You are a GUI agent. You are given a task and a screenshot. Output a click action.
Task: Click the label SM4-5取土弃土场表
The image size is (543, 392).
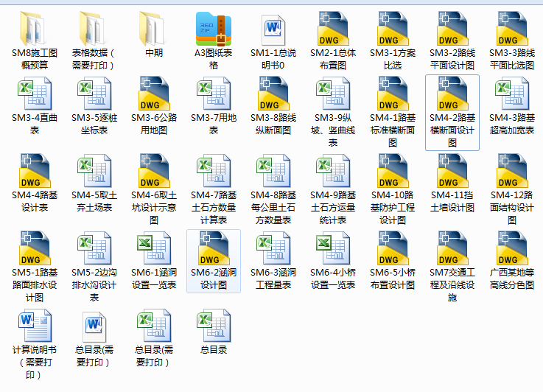point(94,201)
